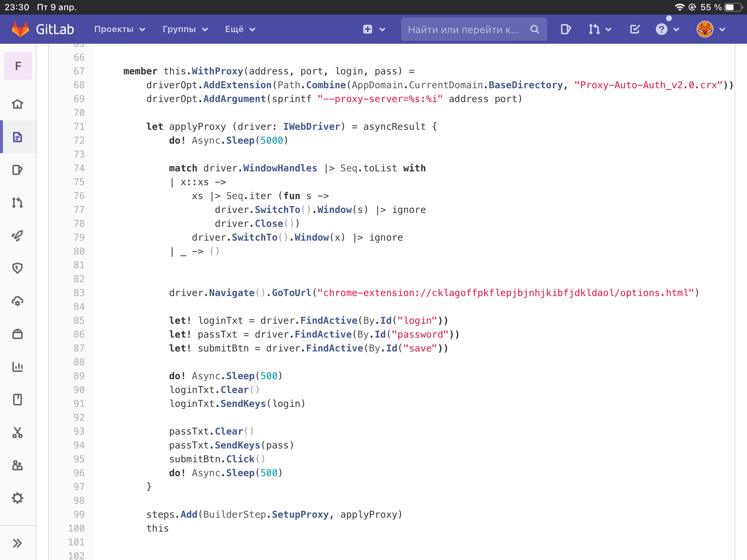Image resolution: width=747 pixels, height=560 pixels.
Task: Click IWebDriver type in code
Action: point(311,127)
